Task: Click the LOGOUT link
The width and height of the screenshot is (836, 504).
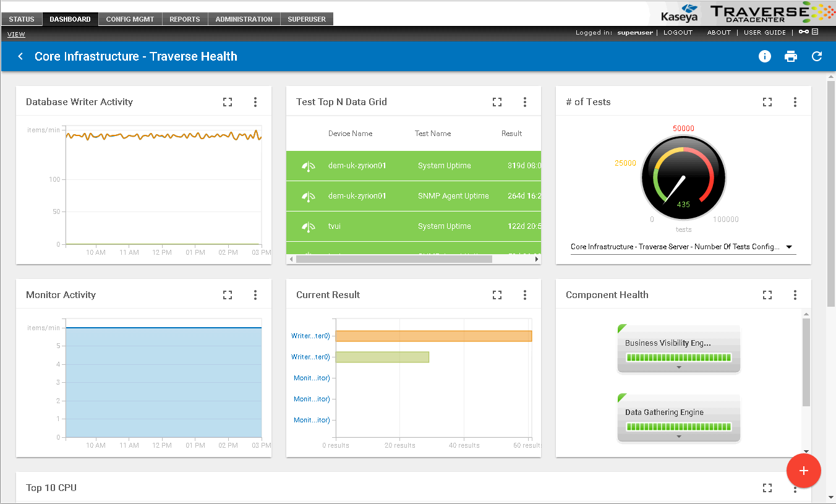Action: click(678, 32)
